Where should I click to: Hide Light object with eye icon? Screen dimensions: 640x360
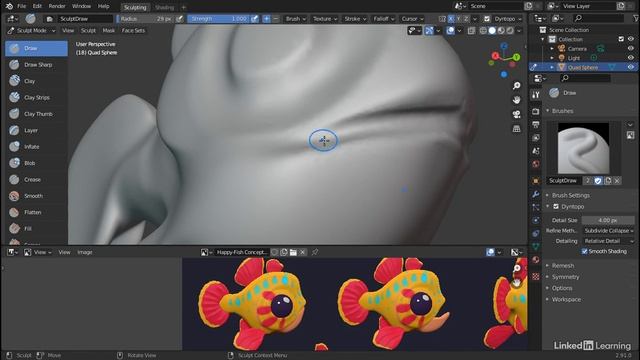pyautogui.click(x=631, y=58)
